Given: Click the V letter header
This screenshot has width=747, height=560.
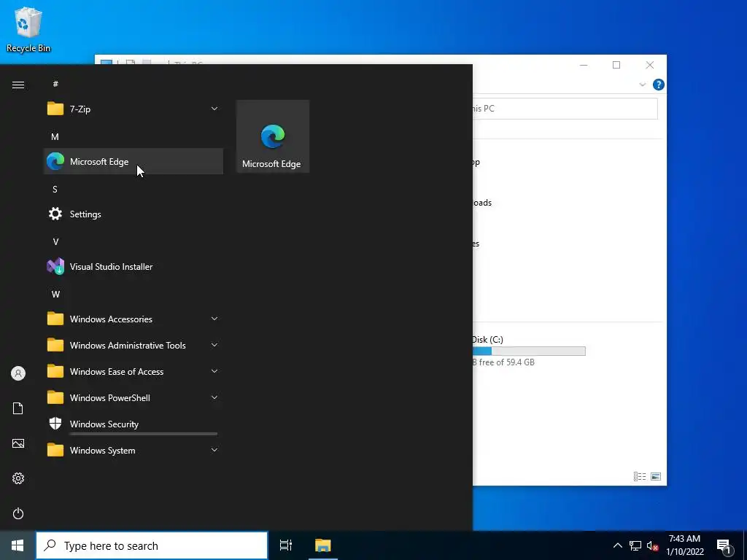Looking at the screenshot, I should [x=55, y=242].
